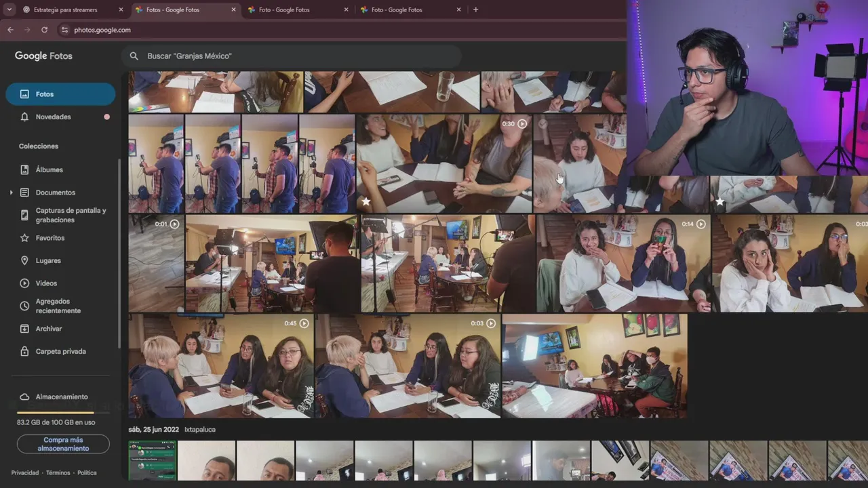Screen dimensions: 868x488
Task: Open the Favoritos star icon in sidebar
Action: click(24, 238)
